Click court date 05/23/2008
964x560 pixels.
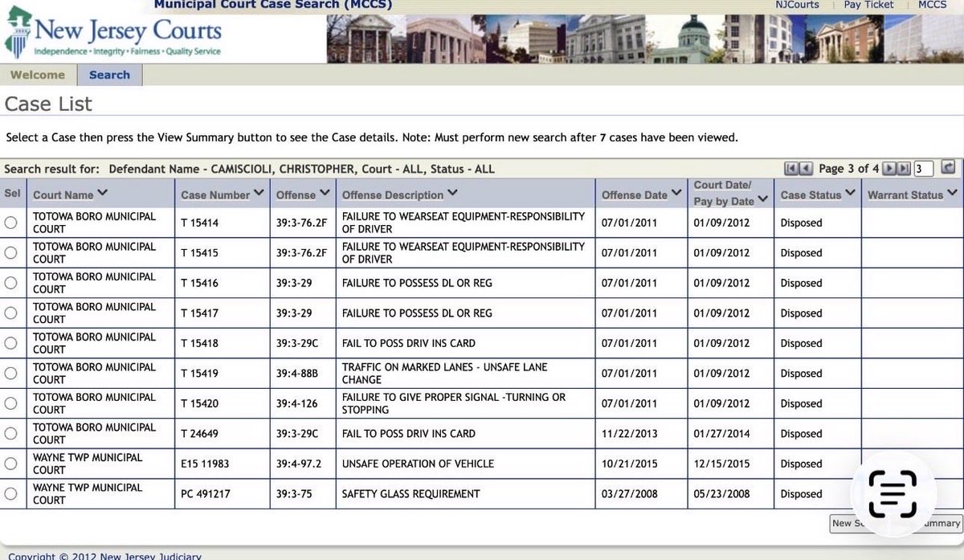(x=721, y=493)
